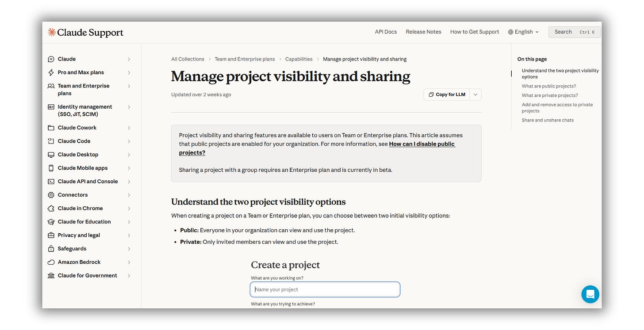Click the people icon for Team and Enterprise
Screen dimensions: 644x330
(51, 86)
